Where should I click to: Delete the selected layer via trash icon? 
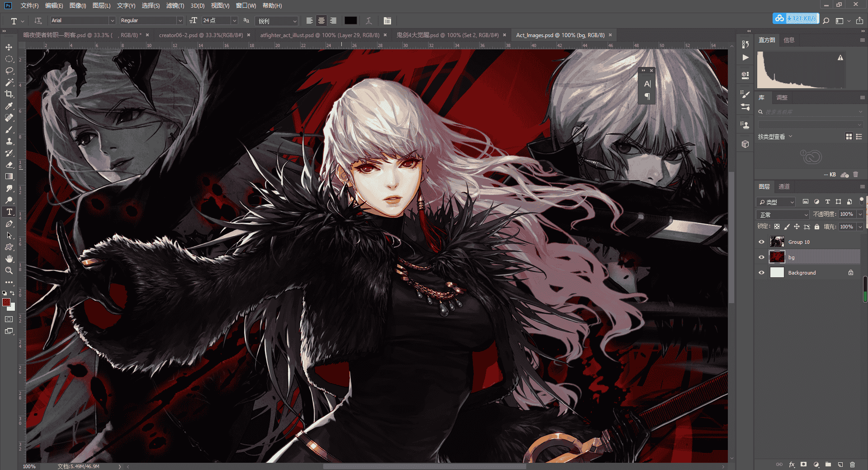pos(852,464)
